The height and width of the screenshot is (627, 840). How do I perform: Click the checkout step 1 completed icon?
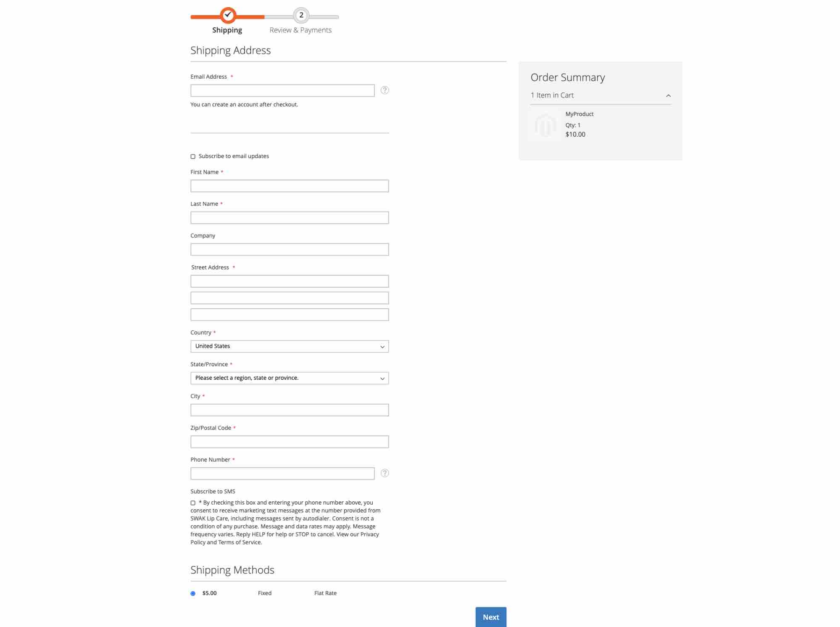point(227,14)
